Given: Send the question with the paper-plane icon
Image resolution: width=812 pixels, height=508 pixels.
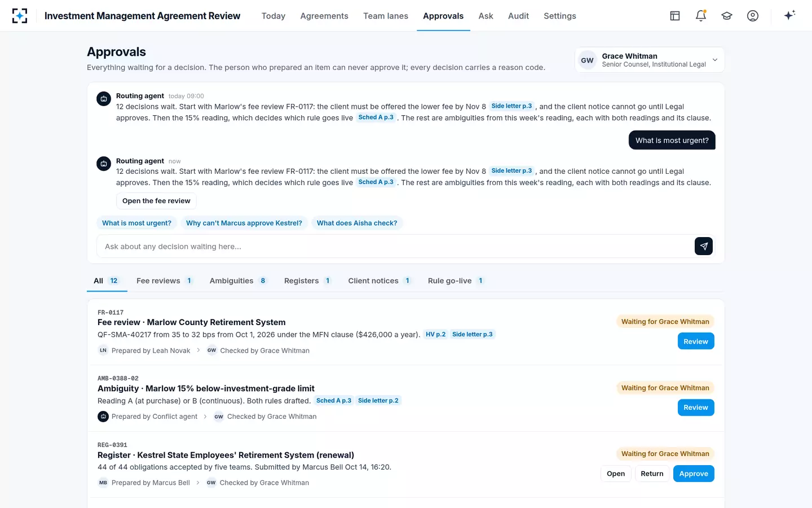Looking at the screenshot, I should click(x=704, y=246).
